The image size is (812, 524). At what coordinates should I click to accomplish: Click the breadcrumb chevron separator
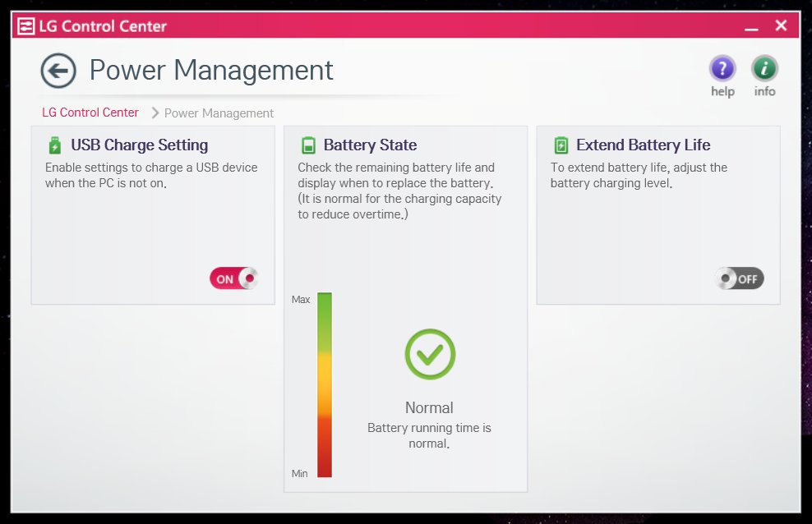(x=155, y=113)
